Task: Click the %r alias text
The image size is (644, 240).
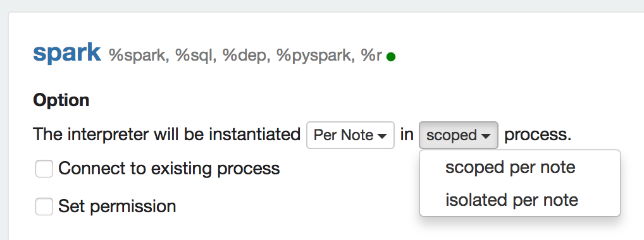Action: click(371, 56)
